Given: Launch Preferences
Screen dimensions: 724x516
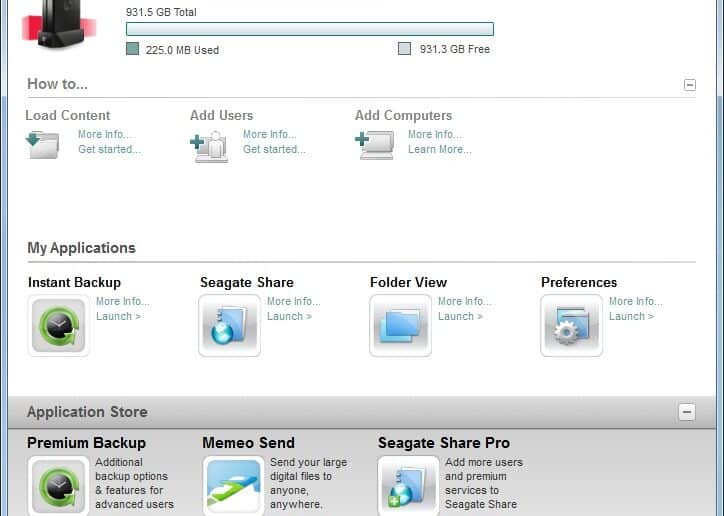Looking at the screenshot, I should coord(631,316).
